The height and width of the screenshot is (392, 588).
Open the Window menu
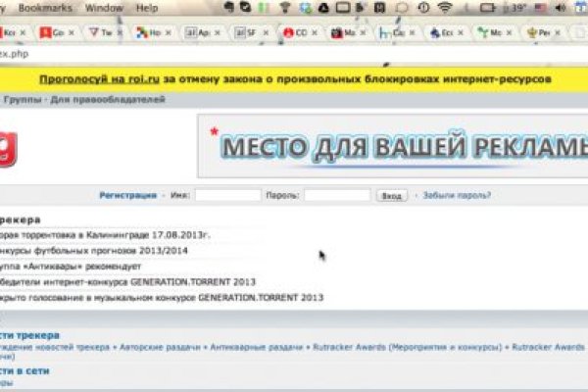[x=105, y=8]
